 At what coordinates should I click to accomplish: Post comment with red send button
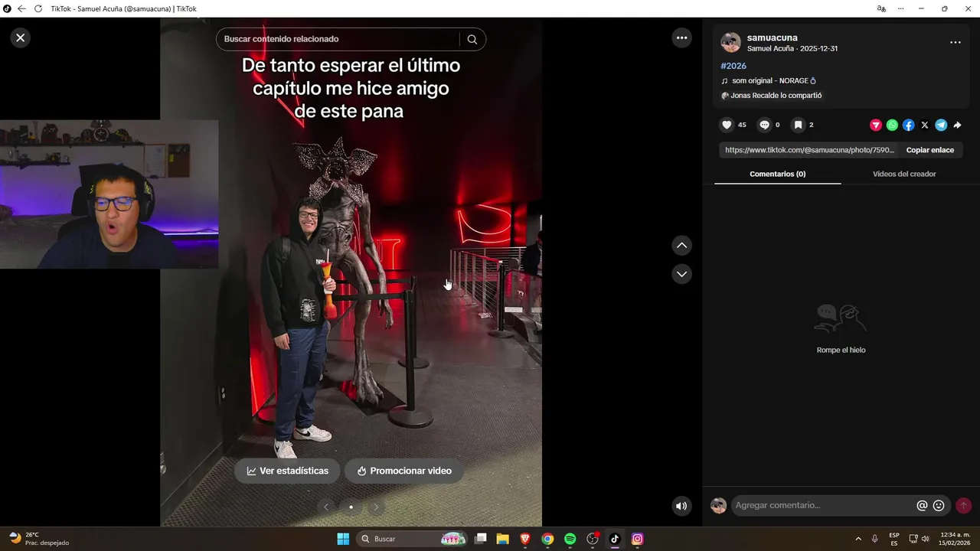click(x=963, y=506)
